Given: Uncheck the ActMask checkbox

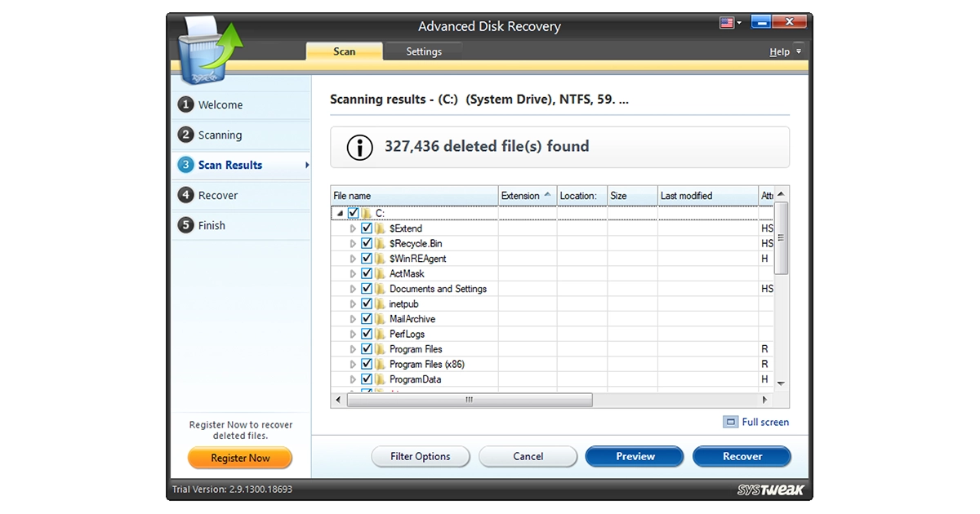Looking at the screenshot, I should 367,273.
